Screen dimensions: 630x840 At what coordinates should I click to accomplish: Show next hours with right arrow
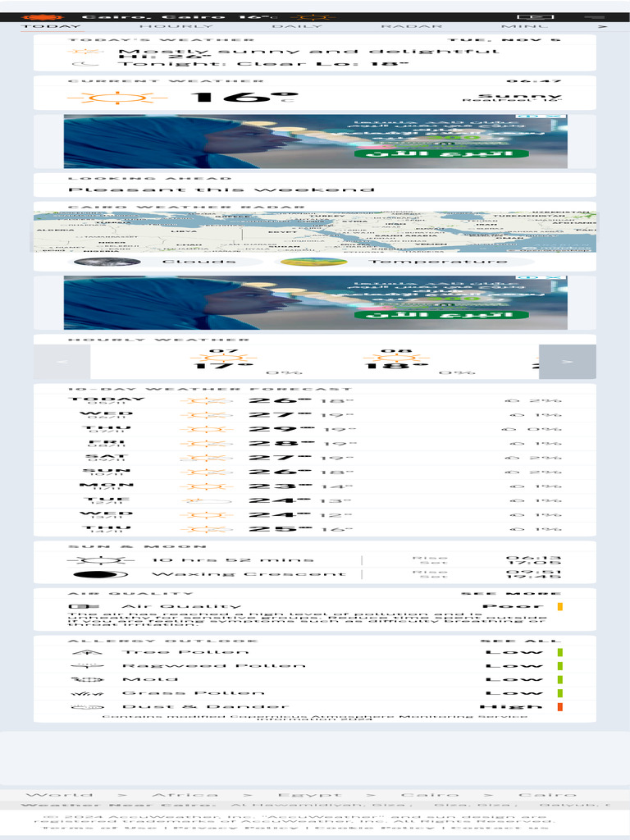pyautogui.click(x=568, y=362)
